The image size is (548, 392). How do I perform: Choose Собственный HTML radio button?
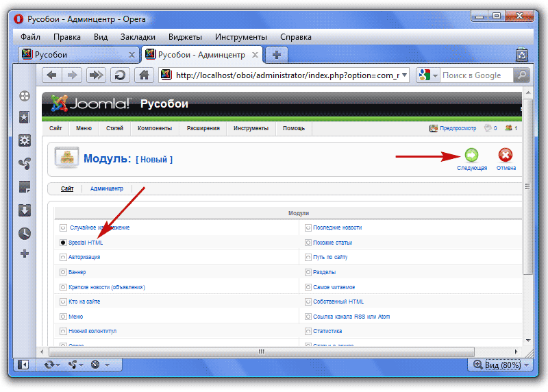coord(308,302)
